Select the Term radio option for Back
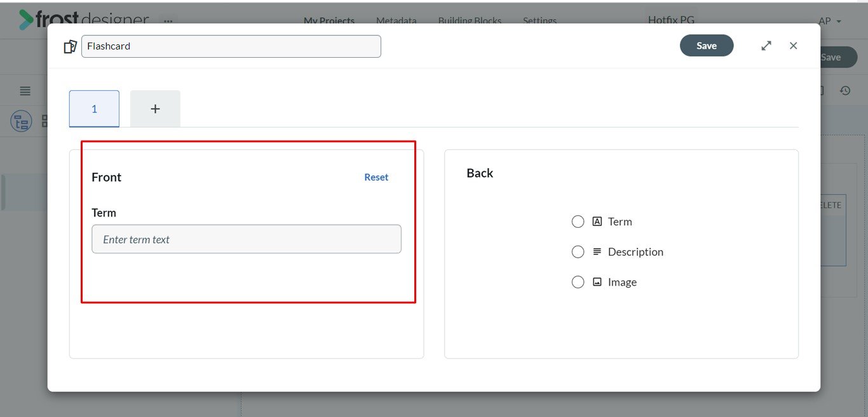 [x=578, y=222]
